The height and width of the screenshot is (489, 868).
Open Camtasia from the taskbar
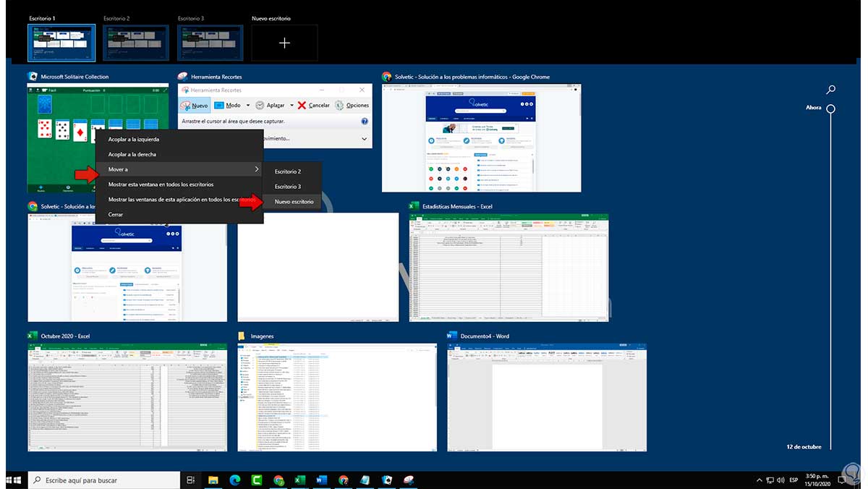point(257,480)
